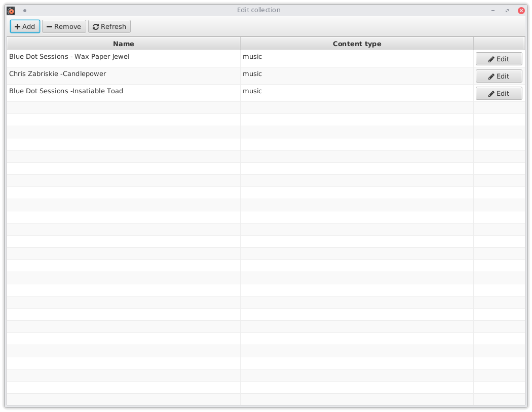Close the Edit collection window
This screenshot has width=532, height=412.
coord(521,11)
